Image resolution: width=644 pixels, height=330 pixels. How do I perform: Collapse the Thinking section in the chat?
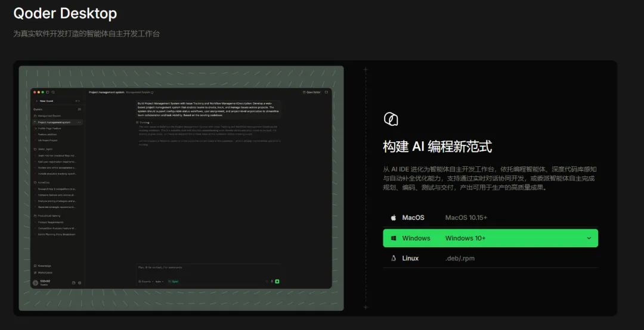144,122
